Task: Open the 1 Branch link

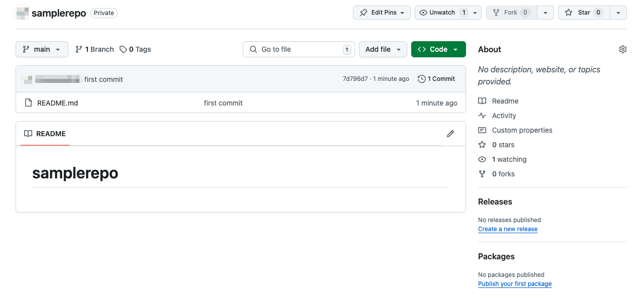Action: [x=95, y=49]
